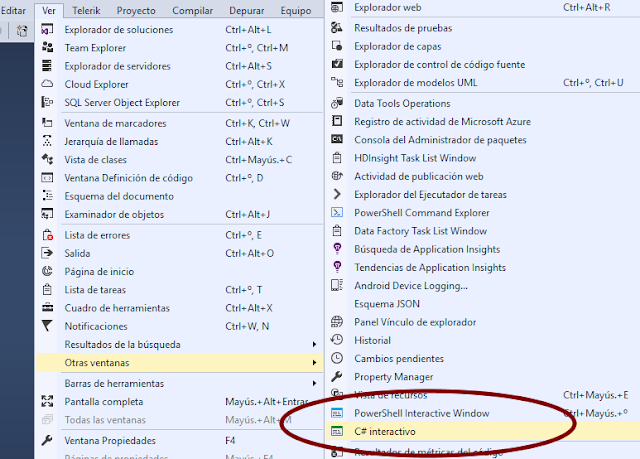Click the toolbar new item icon
640x459 pixels.
pyautogui.click(x=22, y=30)
